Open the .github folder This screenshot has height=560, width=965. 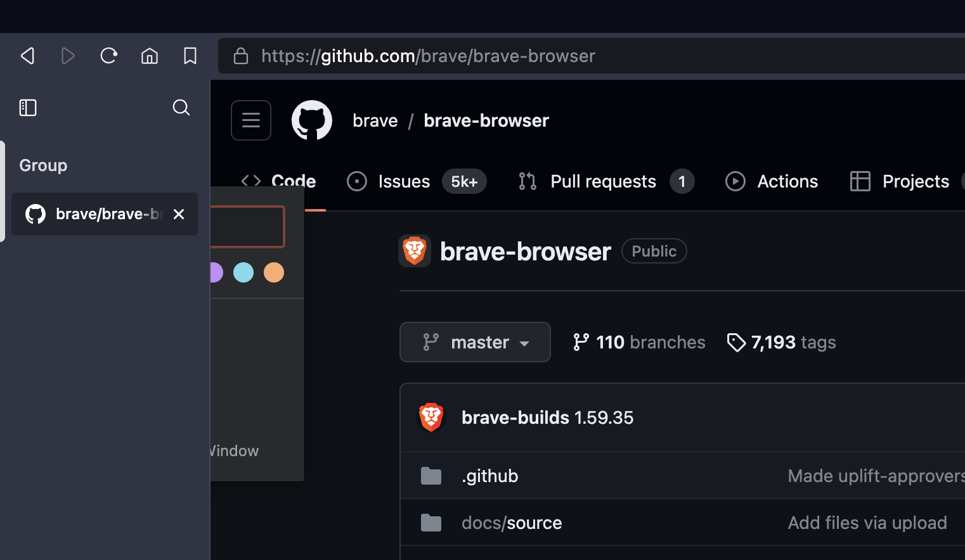pos(489,476)
